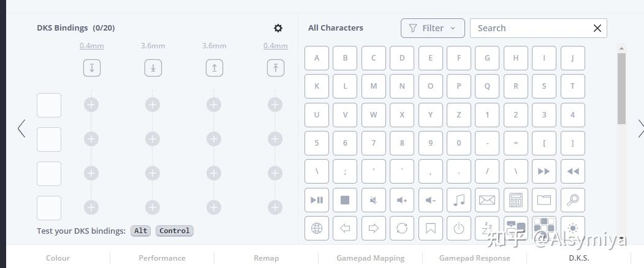Open the Filter dropdown
This screenshot has width=644, height=268.
(432, 28)
